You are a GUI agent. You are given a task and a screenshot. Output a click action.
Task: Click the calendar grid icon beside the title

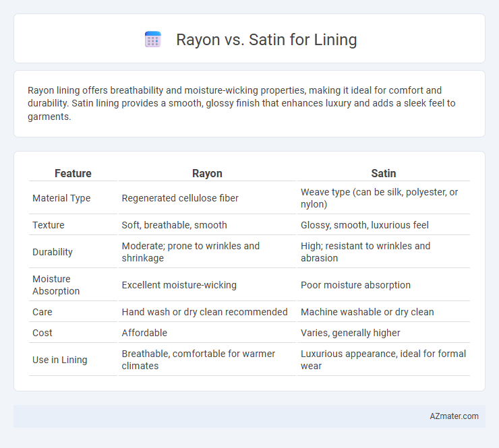tap(153, 40)
